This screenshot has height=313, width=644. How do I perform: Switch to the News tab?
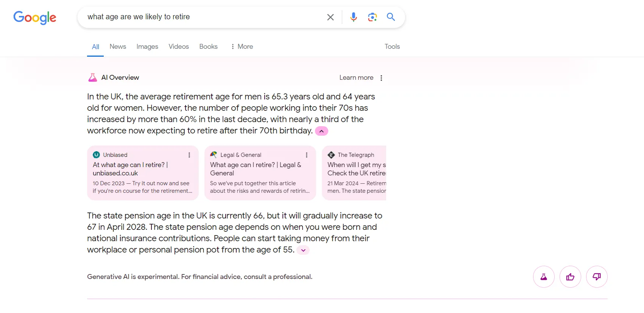point(117,46)
